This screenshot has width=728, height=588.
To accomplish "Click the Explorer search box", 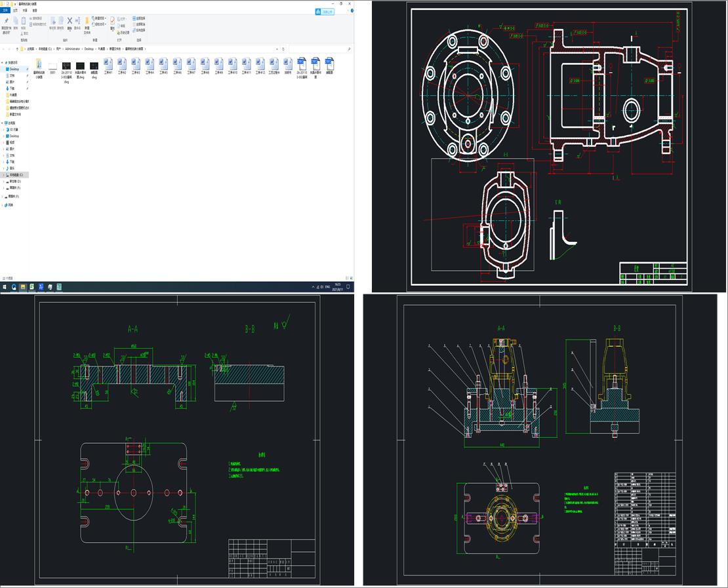I will (320, 49).
